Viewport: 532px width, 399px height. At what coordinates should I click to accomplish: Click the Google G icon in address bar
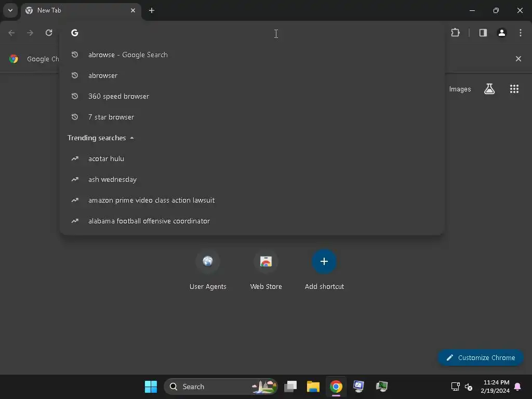click(75, 33)
